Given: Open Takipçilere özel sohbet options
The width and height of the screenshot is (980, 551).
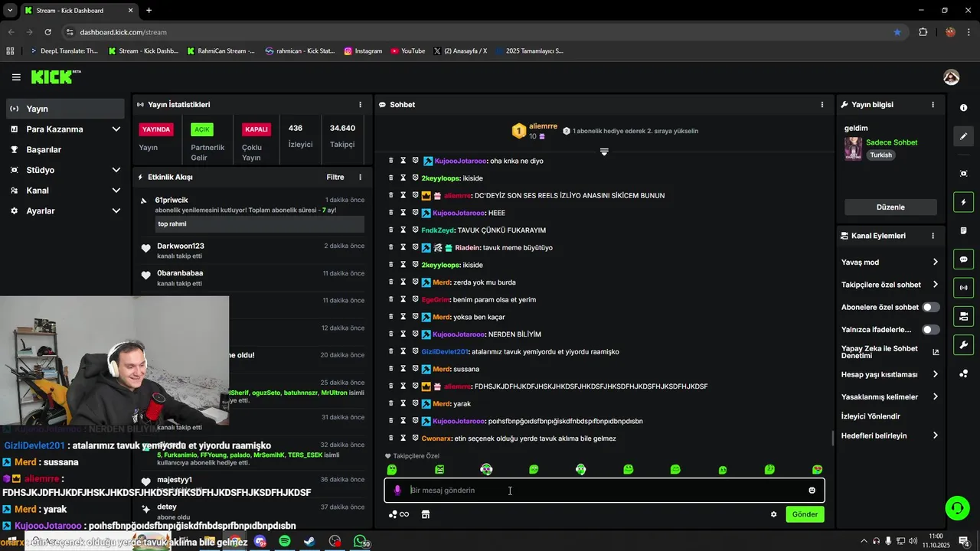Looking at the screenshot, I should point(890,285).
